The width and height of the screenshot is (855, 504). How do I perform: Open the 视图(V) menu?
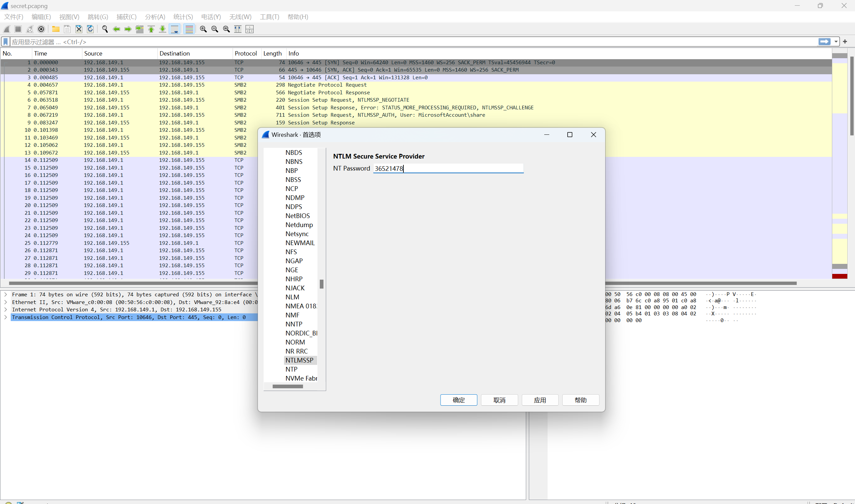(69, 17)
